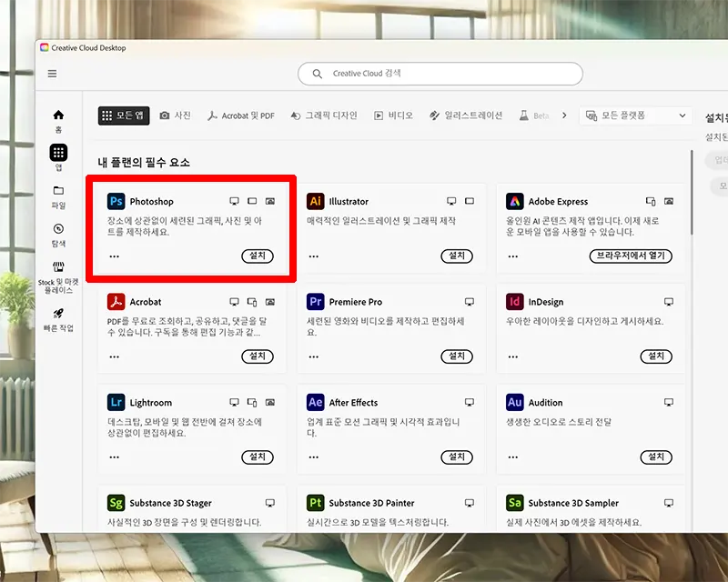Click 브라우저에서 열기 for Adobe Express
This screenshot has width=728, height=582.
click(631, 256)
